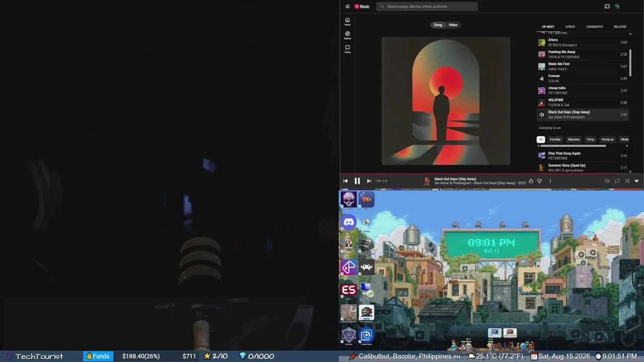Image resolution: width=644 pixels, height=362 pixels.
Task: Click the large album artwork
Action: click(446, 101)
